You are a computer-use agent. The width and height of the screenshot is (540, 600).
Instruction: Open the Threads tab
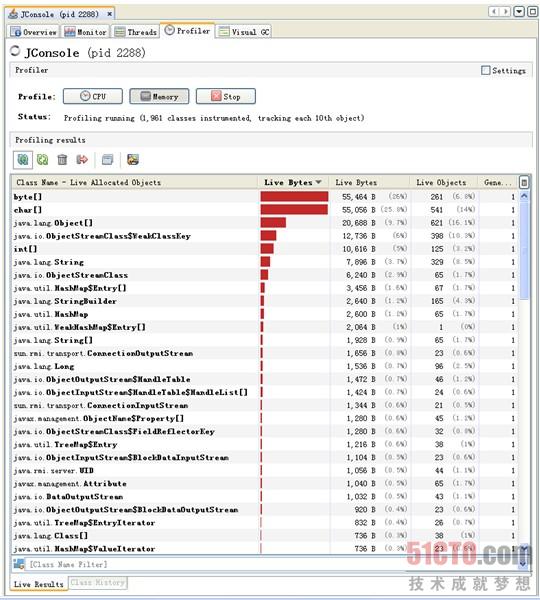[x=136, y=32]
